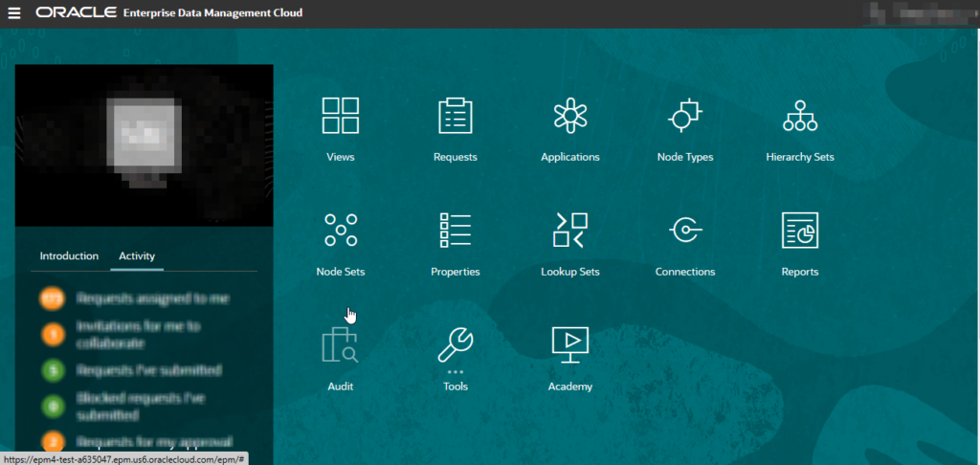
Task: Click the Views label text
Action: pyautogui.click(x=340, y=157)
